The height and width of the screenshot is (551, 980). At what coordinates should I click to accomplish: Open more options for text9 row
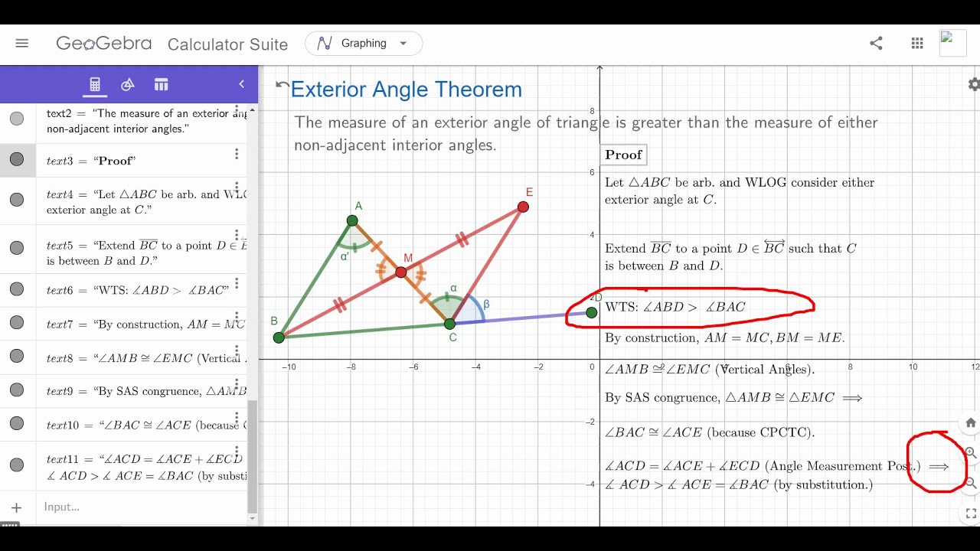point(237,384)
